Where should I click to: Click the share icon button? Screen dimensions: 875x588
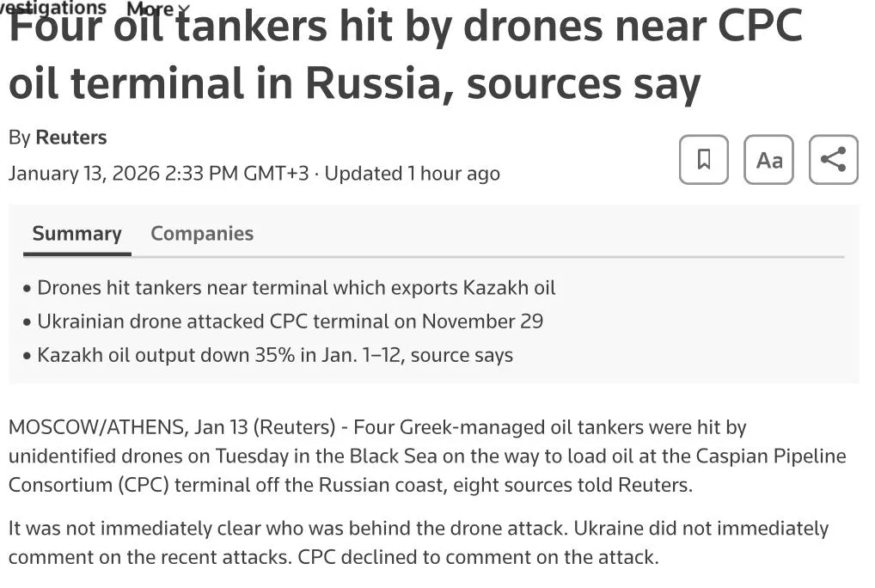click(833, 160)
